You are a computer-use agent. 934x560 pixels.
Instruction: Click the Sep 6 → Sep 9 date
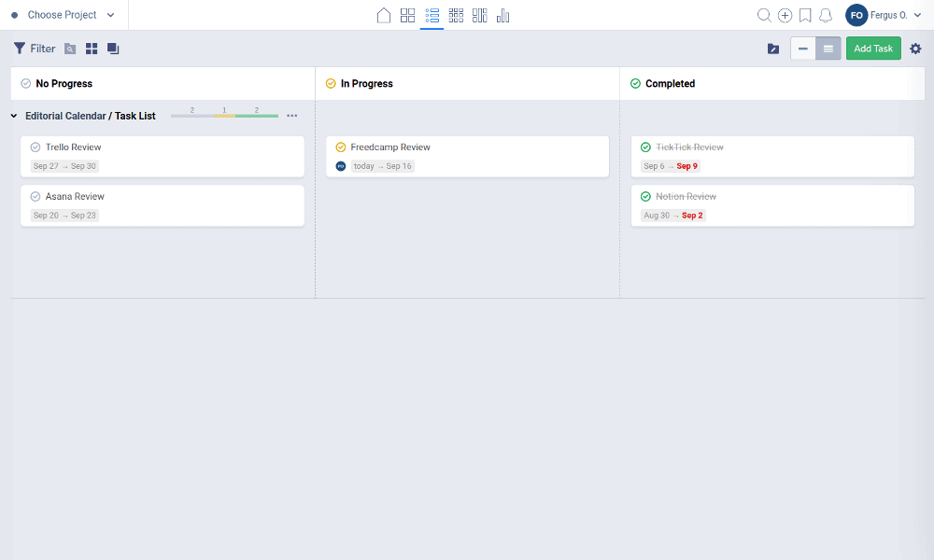coord(671,166)
